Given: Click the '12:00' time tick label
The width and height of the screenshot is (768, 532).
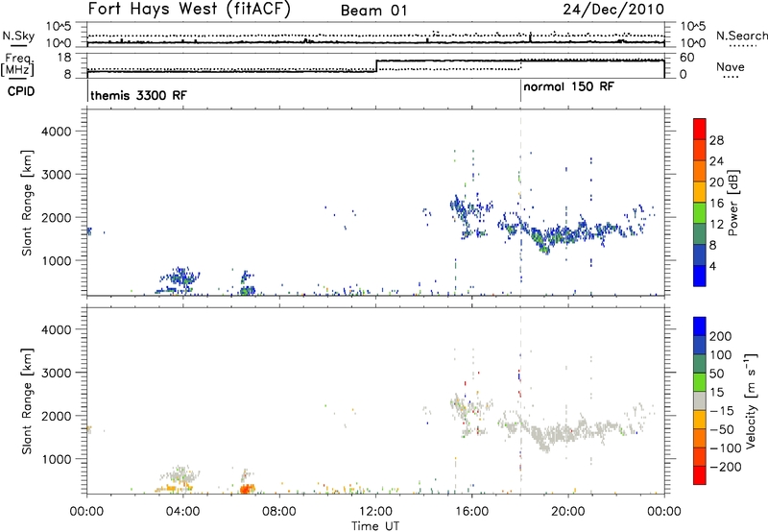Looking at the screenshot, I should coord(375,512).
